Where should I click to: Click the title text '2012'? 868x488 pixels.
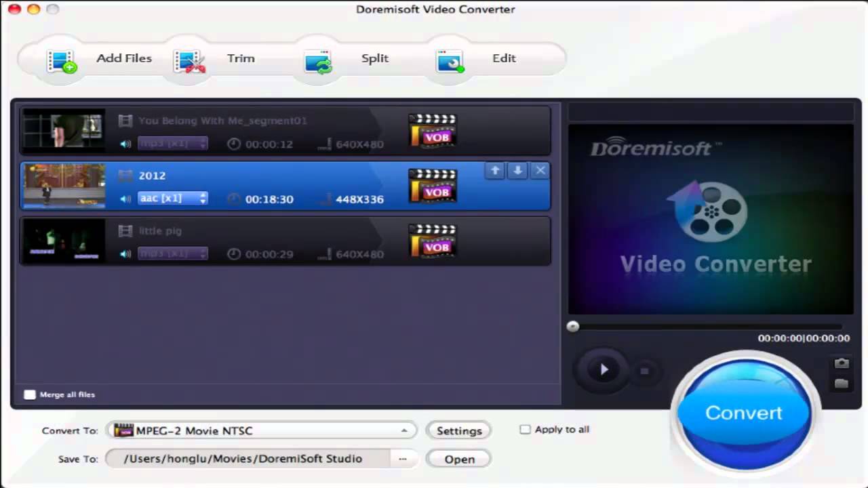pos(152,176)
